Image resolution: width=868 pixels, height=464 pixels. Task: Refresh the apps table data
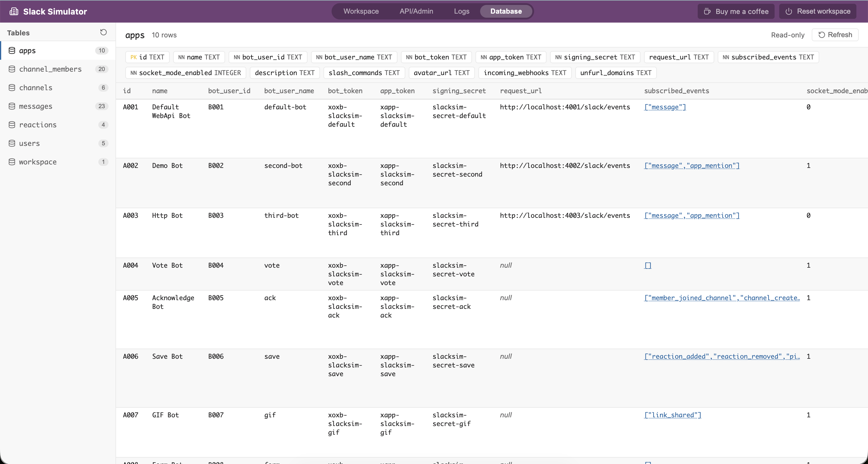(x=835, y=35)
